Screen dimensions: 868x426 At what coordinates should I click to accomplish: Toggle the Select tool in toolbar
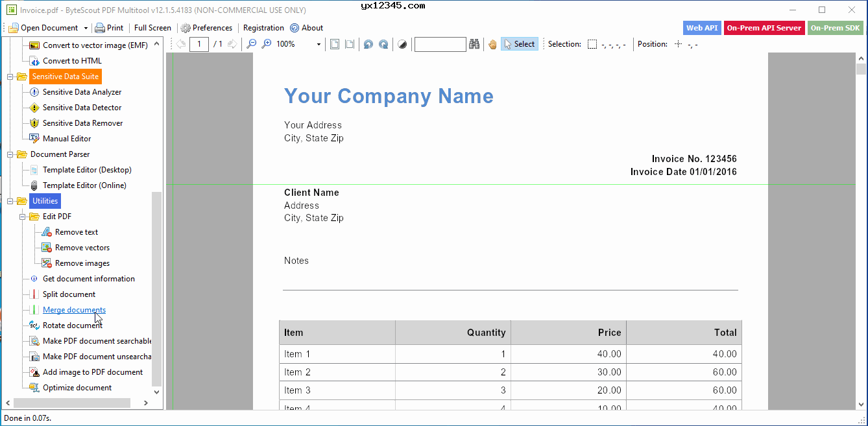coord(519,44)
